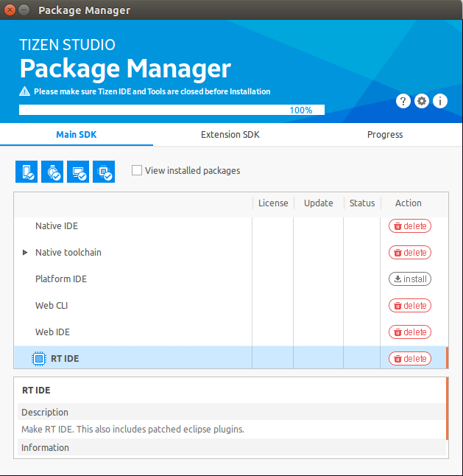This screenshot has width=463, height=476.
Task: Open the settings gear icon
Action: [x=422, y=101]
